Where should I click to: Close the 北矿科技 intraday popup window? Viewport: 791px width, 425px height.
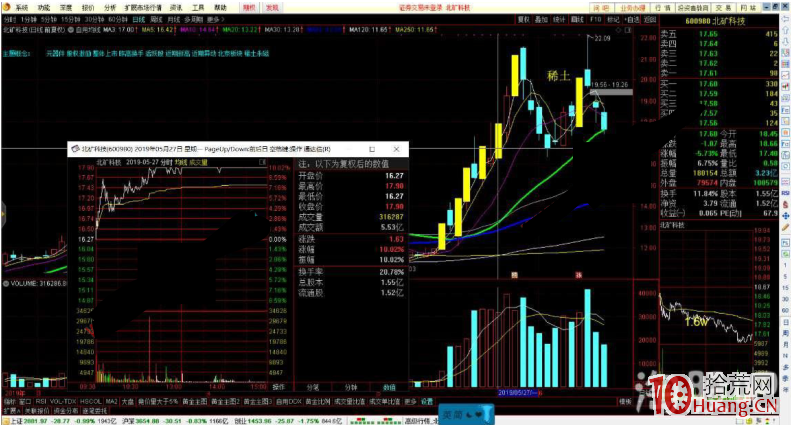click(396, 149)
